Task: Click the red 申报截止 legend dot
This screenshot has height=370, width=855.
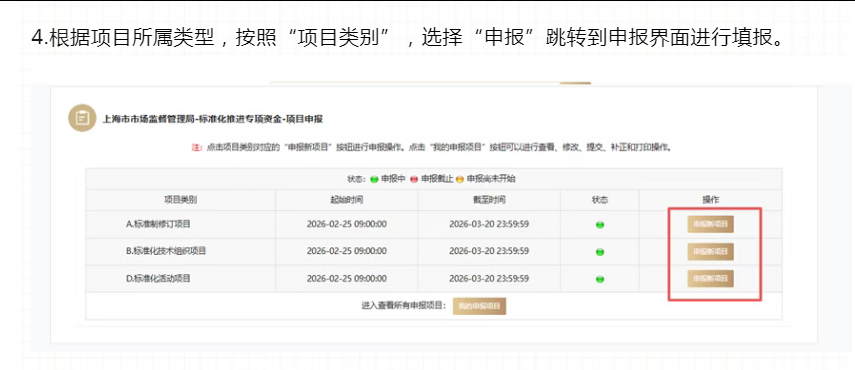Action: [414, 179]
